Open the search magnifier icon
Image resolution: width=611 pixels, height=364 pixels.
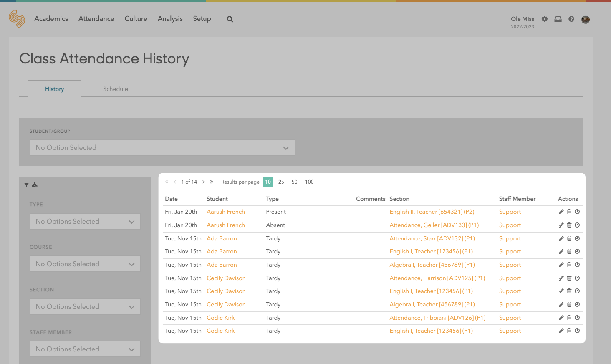(230, 19)
